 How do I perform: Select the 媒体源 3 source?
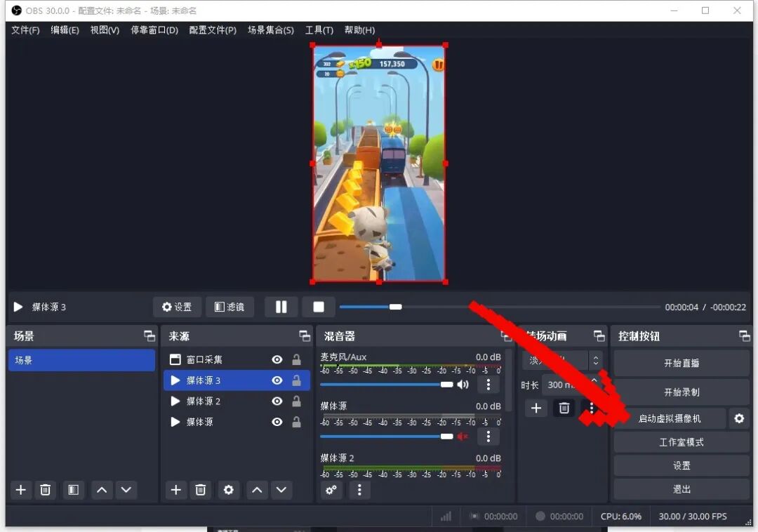(x=237, y=380)
